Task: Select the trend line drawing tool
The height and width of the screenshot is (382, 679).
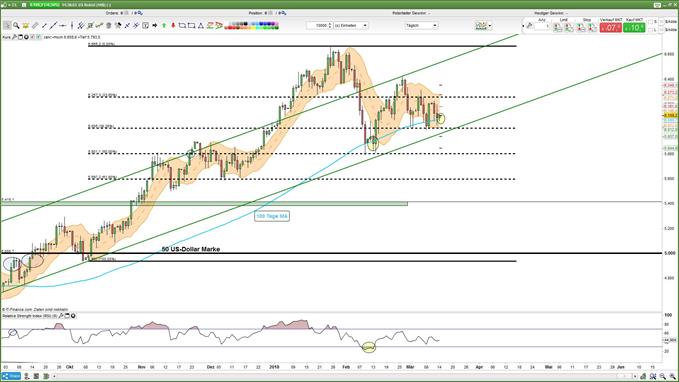Action: point(53,26)
